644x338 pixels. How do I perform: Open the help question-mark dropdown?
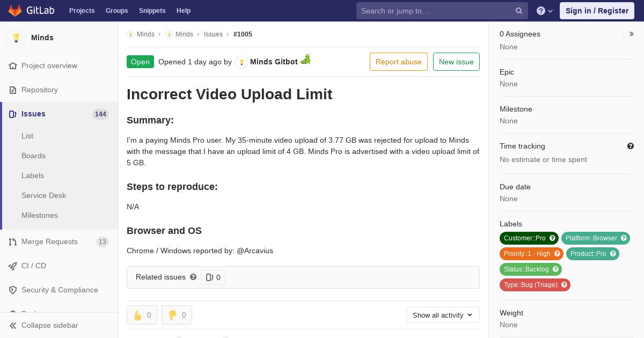coord(545,11)
